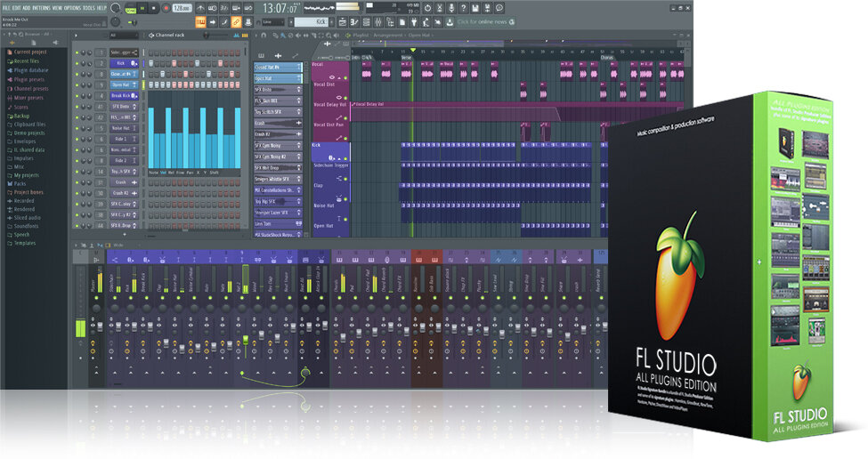This screenshot has height=459, width=868.
Task: Open the VIEW menu
Action: 57,8
